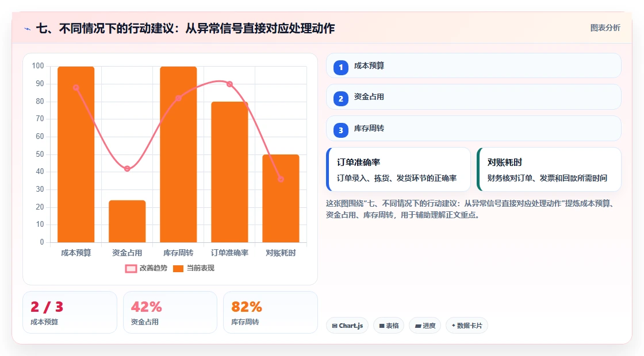
Task: Click the Chart.js tag
Action: click(x=347, y=326)
